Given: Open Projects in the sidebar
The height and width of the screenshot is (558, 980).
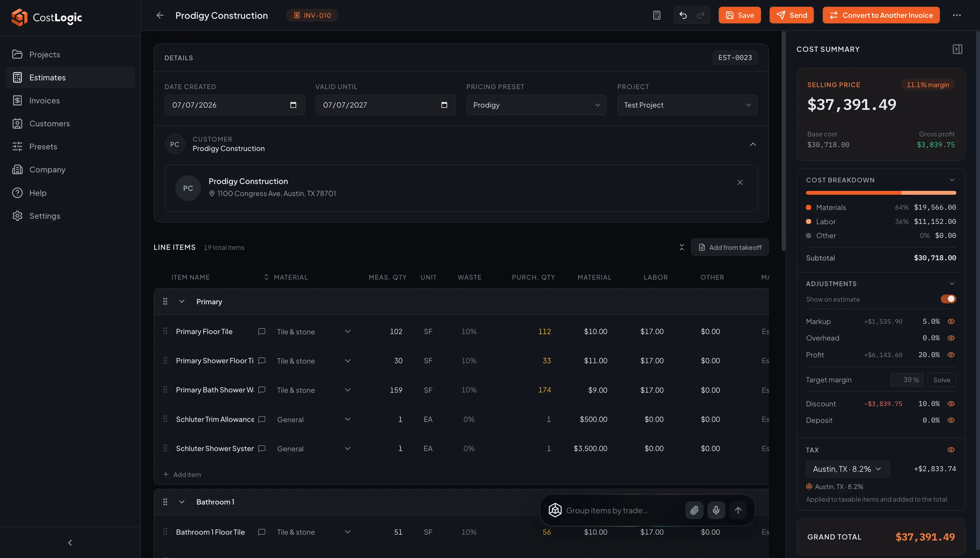Looking at the screenshot, I should point(70,54).
